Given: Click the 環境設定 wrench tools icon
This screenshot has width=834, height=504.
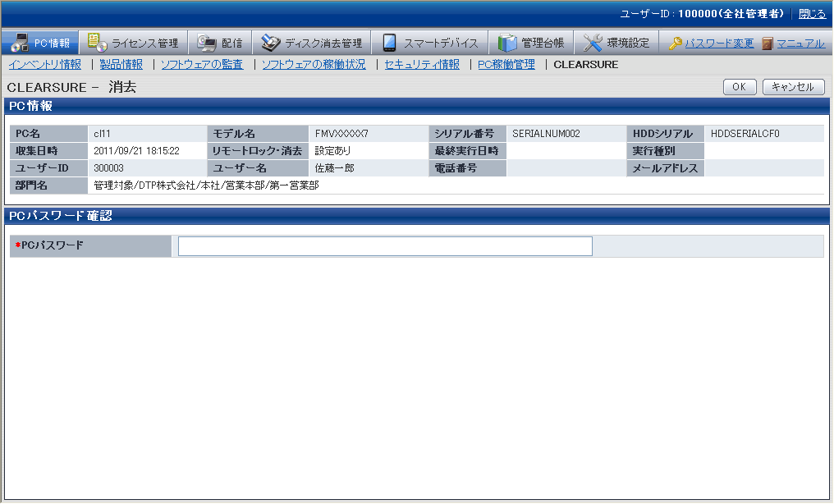Looking at the screenshot, I should [592, 43].
